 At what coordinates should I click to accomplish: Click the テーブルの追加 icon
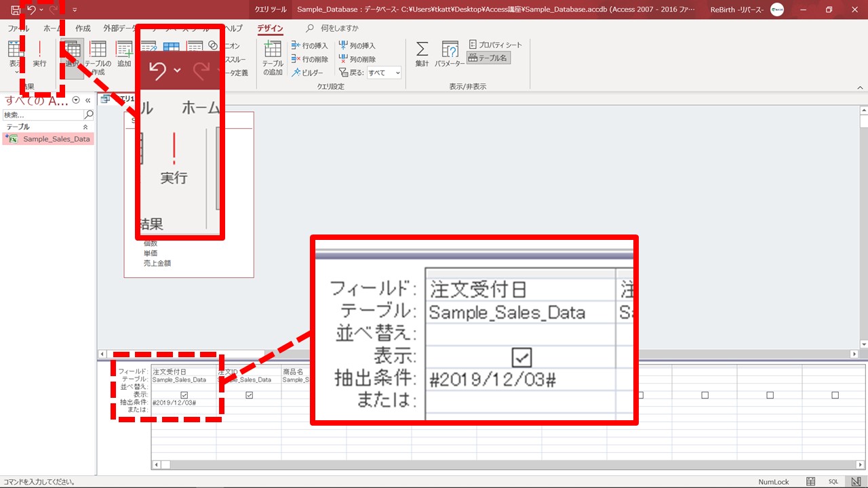[x=273, y=57]
